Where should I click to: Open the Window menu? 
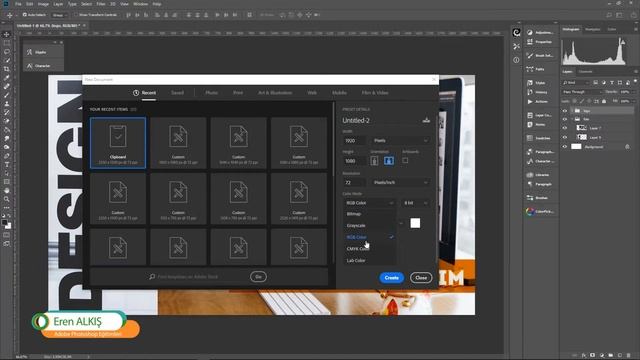coord(140,4)
